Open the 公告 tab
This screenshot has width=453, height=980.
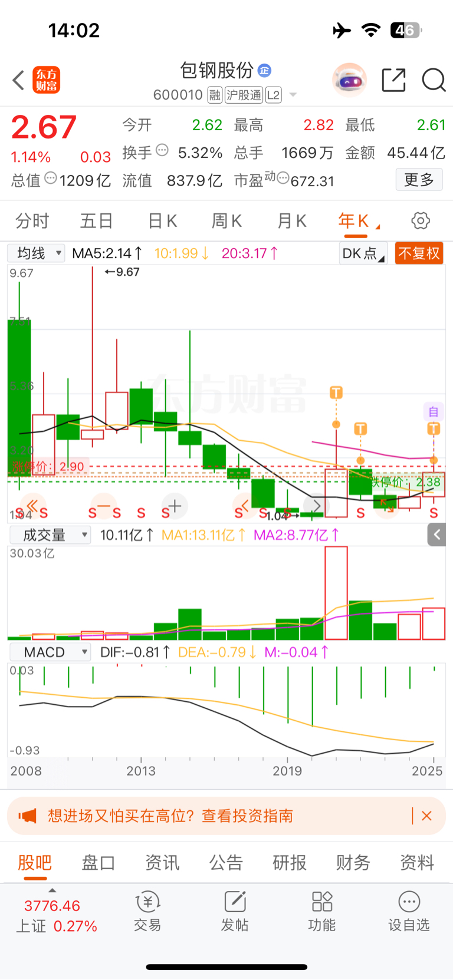[x=226, y=863]
